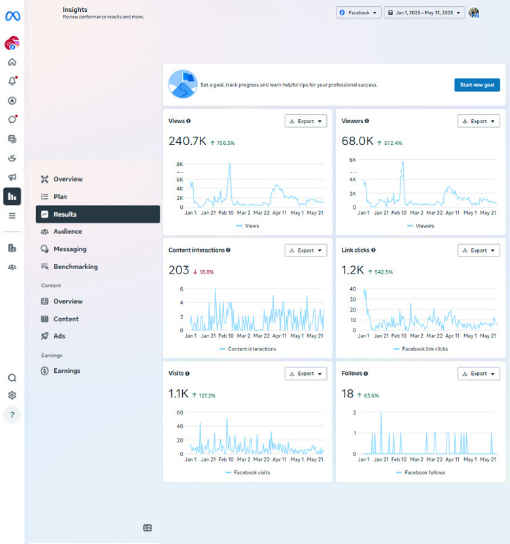Open the Facebook platform dropdown
Viewport: 510px width, 544px height.
coord(359,12)
